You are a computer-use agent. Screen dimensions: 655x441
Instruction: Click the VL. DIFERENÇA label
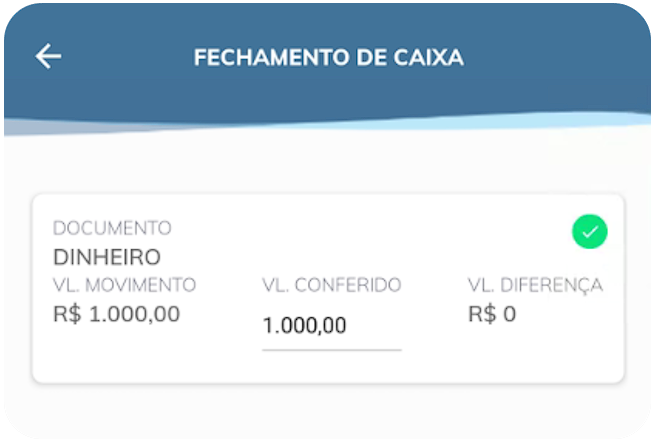pyautogui.click(x=535, y=285)
